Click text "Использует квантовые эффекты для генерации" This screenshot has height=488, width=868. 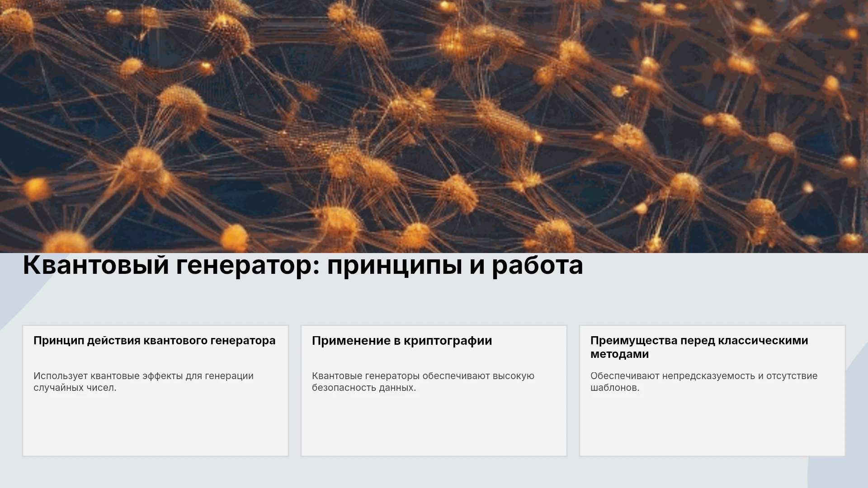point(143,376)
